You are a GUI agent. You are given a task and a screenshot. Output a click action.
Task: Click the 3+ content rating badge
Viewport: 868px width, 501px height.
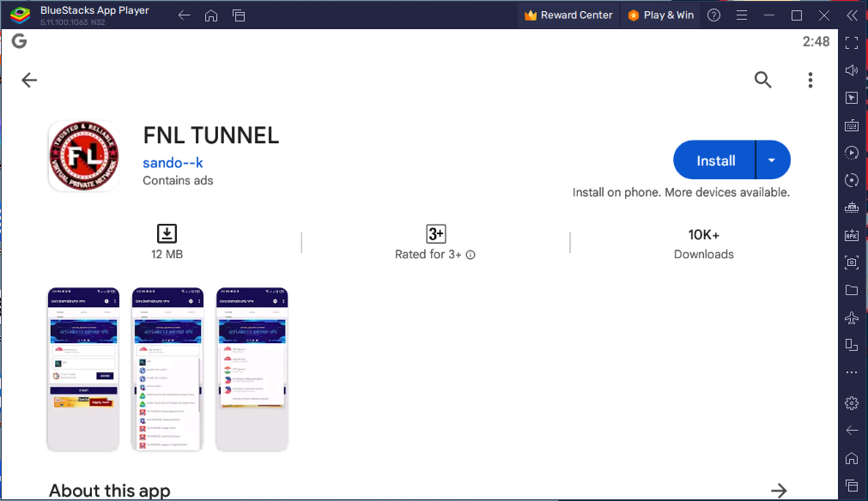tap(436, 234)
